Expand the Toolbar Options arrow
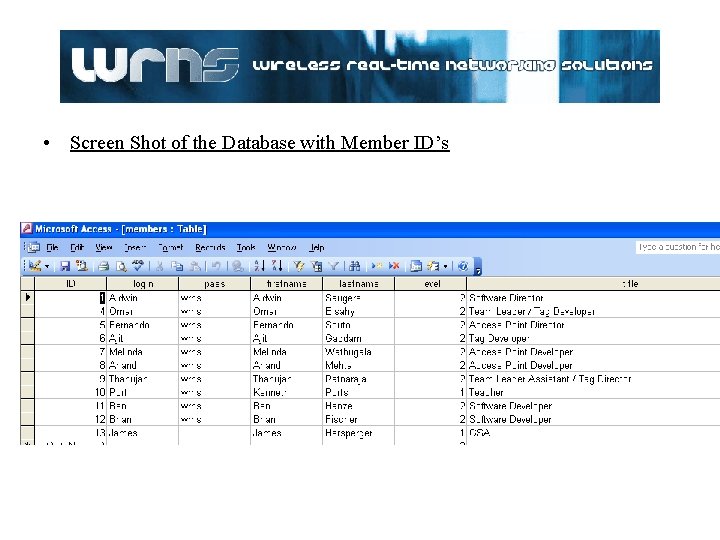 coord(478,267)
